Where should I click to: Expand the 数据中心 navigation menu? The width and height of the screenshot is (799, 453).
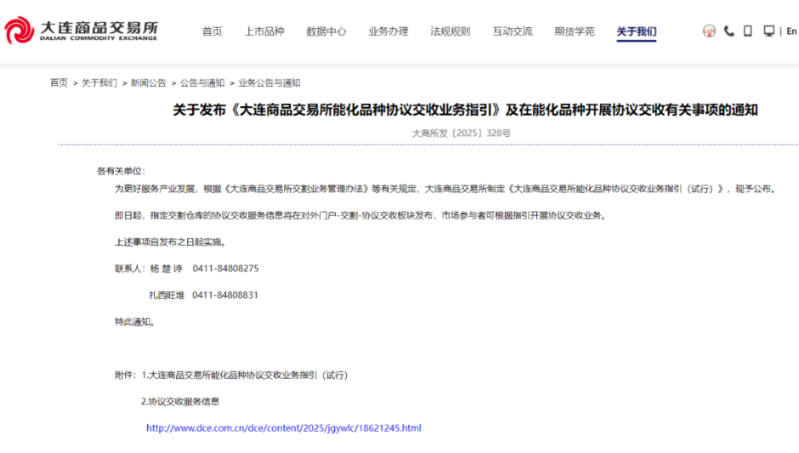[x=326, y=31]
